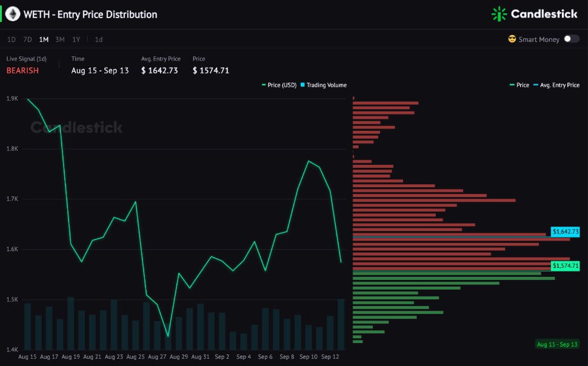588x366 pixels.
Task: Click the 1.6K y-axis label
Action: pyautogui.click(x=12, y=249)
